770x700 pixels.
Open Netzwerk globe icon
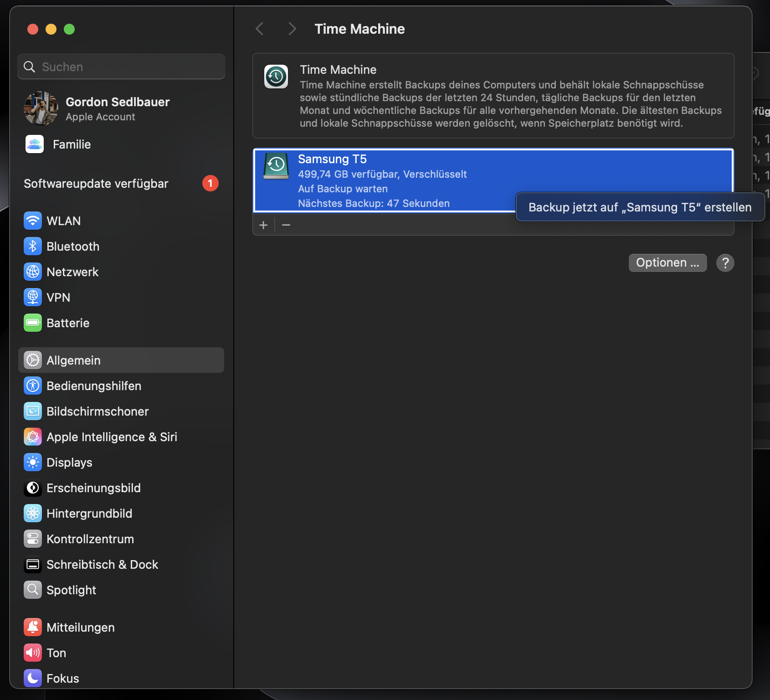33,272
